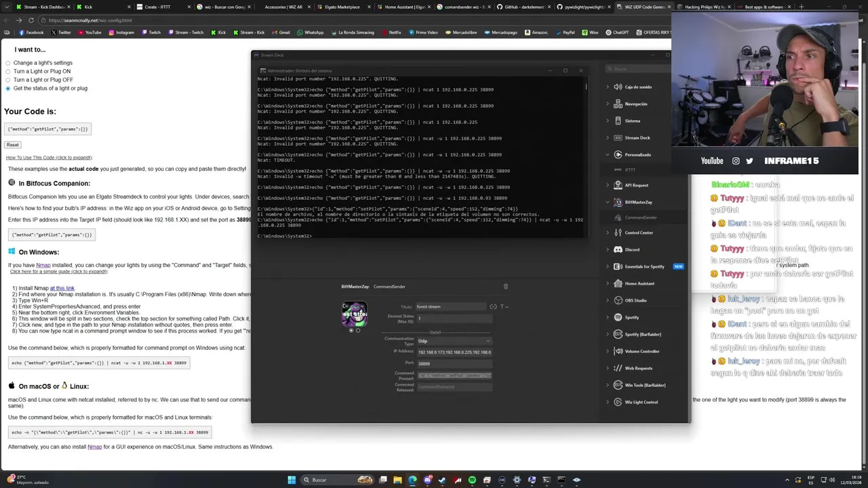Click the emoji icon beside Título field
The height and width of the screenshot is (488, 868).
tap(493, 306)
